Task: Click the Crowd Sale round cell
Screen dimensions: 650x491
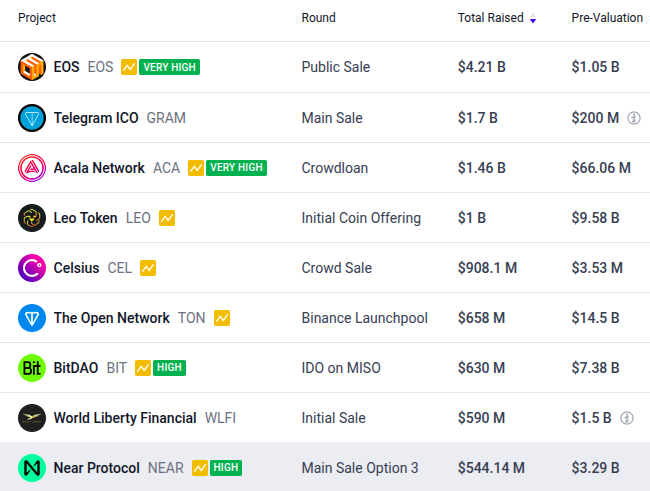Action: 337,268
